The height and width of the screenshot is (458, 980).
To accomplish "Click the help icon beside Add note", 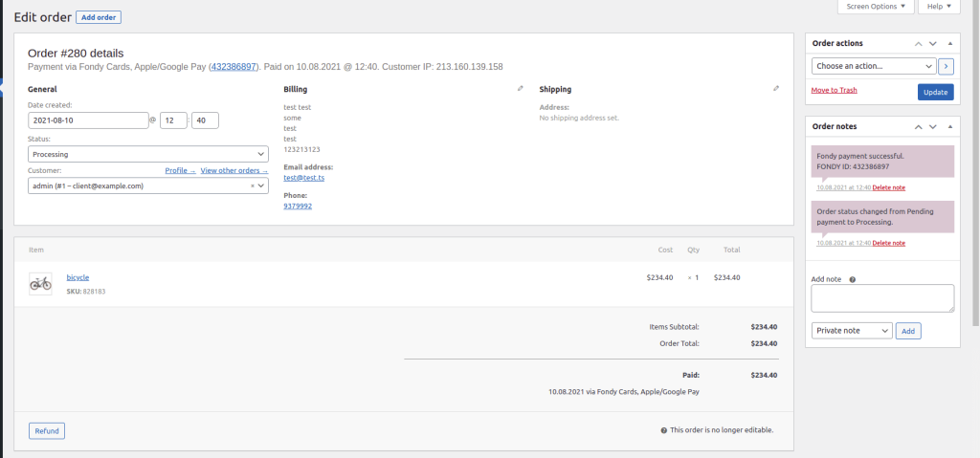I will [x=852, y=279].
